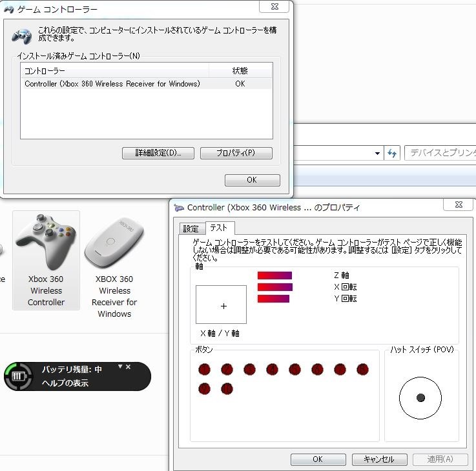
Task: Confirm OK in properties dialog
Action: click(x=318, y=459)
